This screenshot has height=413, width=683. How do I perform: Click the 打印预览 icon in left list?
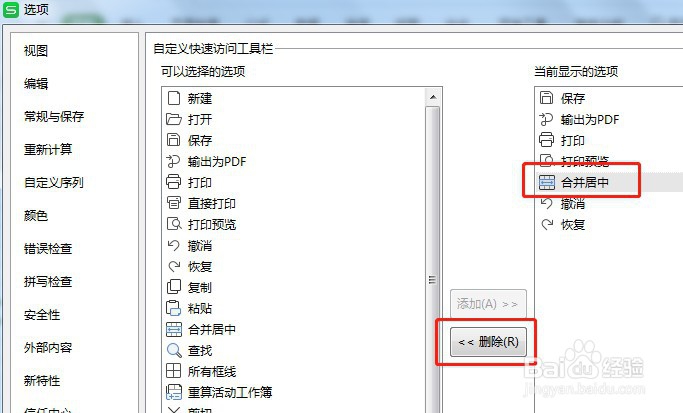[174, 224]
